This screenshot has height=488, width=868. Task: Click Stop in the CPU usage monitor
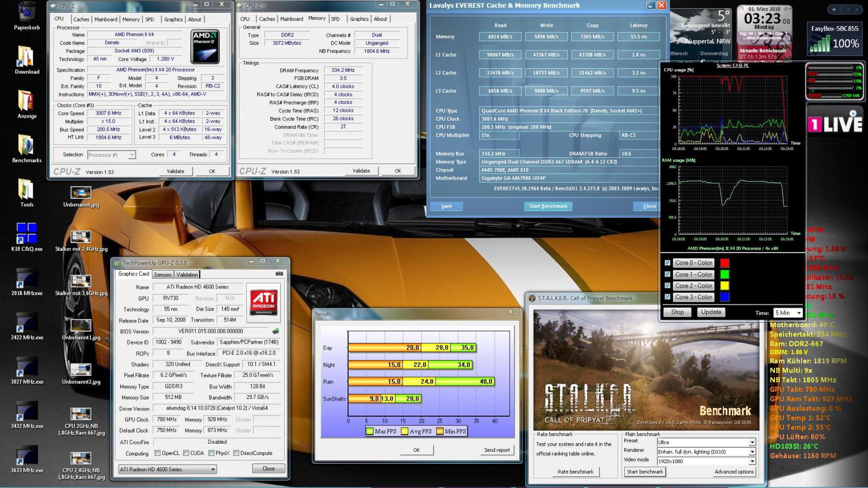click(x=677, y=312)
